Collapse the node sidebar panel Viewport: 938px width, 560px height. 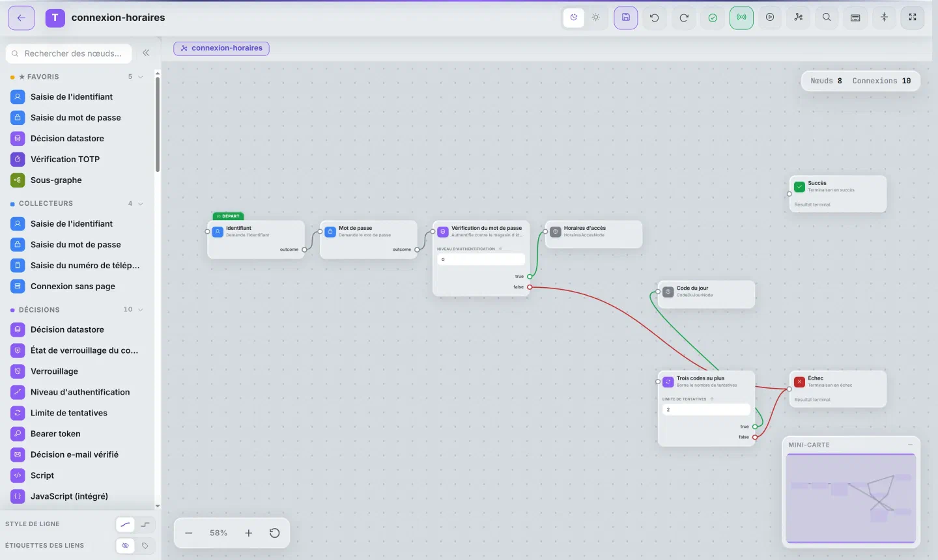(146, 53)
